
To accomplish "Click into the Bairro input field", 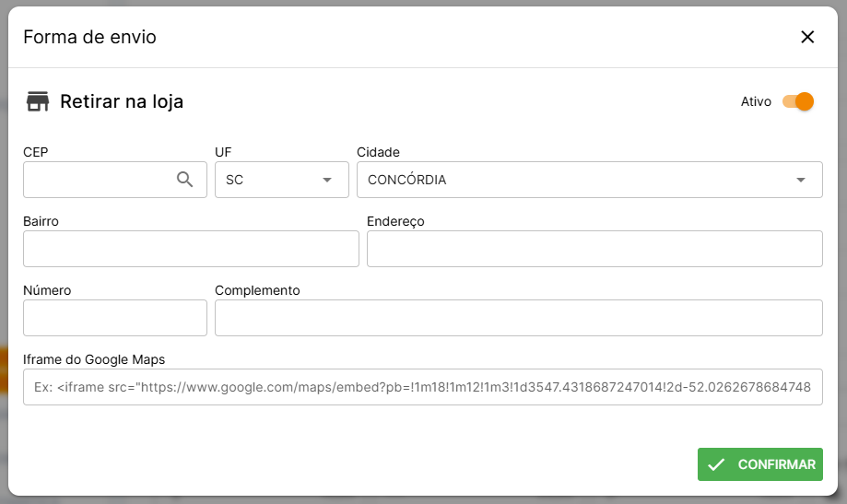I will tap(191, 249).
